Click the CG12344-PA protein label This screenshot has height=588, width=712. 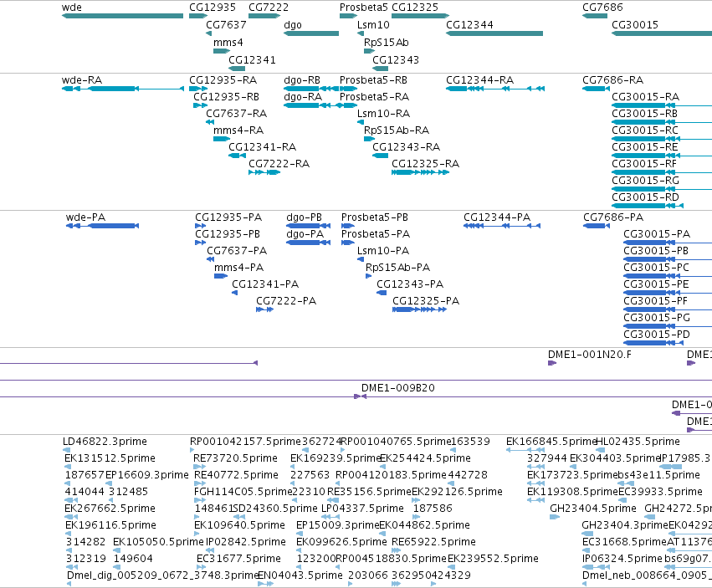tap(497, 217)
